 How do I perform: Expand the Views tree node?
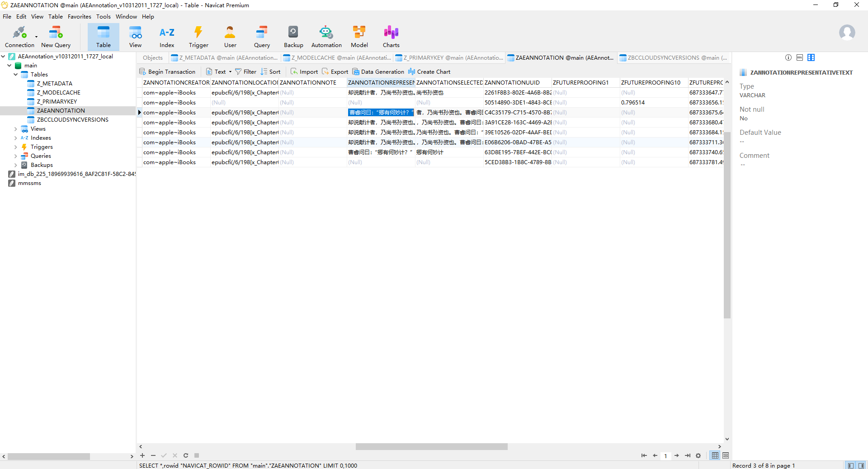(16, 129)
